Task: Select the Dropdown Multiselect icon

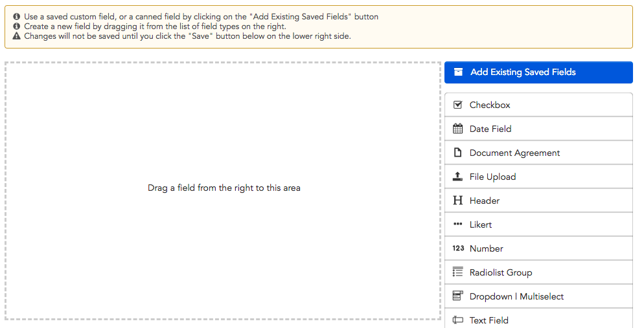Action: pyautogui.click(x=457, y=296)
